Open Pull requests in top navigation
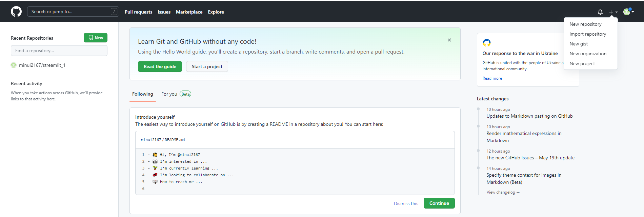 (138, 12)
